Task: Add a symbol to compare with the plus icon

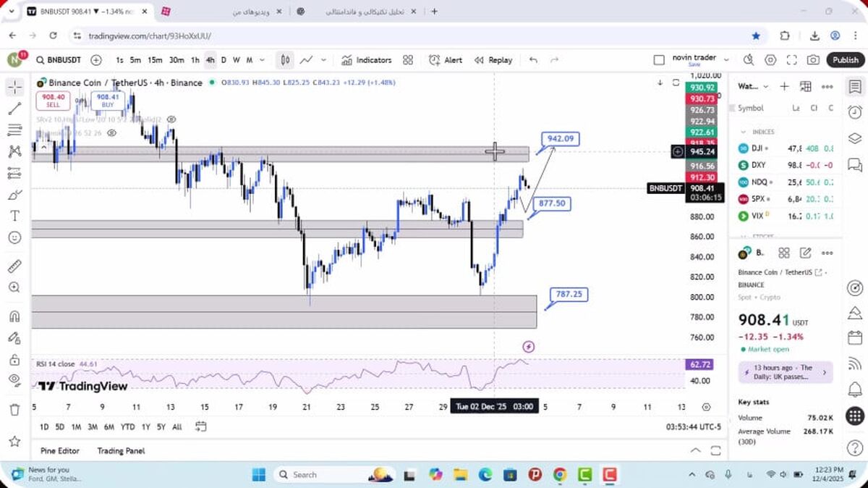Action: click(x=96, y=60)
